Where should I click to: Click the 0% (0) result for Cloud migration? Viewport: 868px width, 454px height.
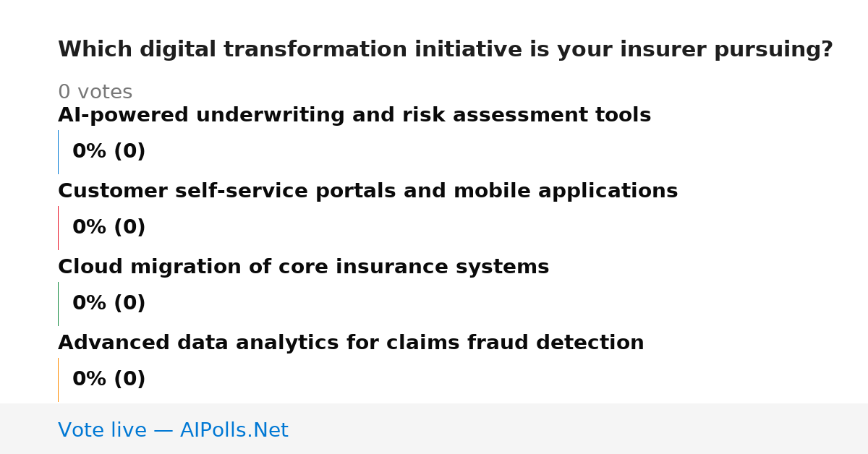tap(109, 304)
